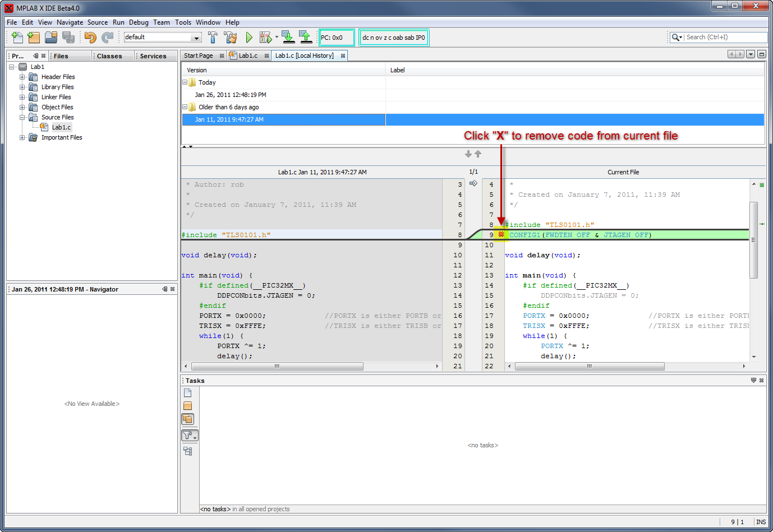Toggle show tasks for all opened projects

pyautogui.click(x=188, y=419)
